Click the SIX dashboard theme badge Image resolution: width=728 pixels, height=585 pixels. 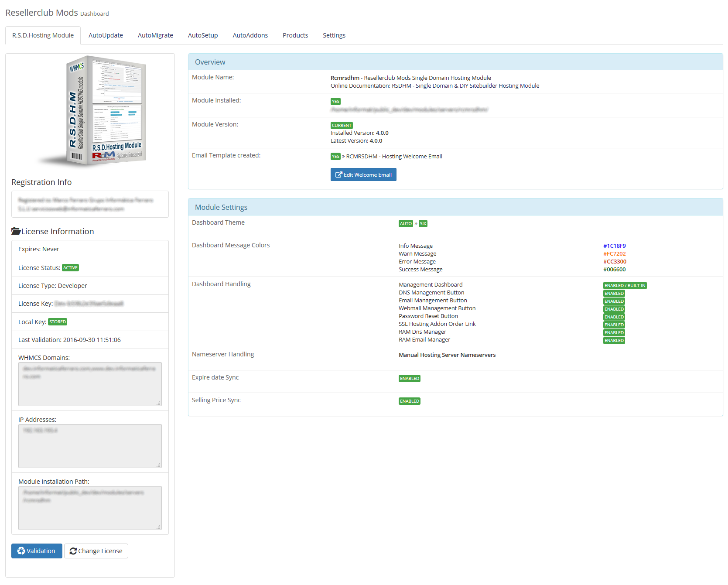click(423, 223)
